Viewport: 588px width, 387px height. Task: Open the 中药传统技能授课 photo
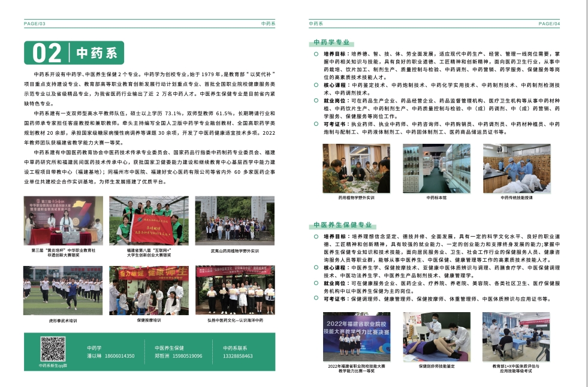[517, 168]
